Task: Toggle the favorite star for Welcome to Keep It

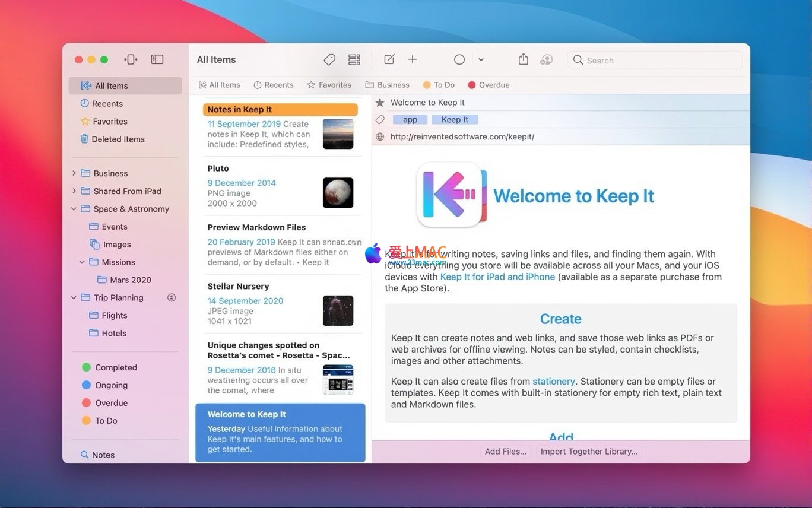Action: (380, 103)
